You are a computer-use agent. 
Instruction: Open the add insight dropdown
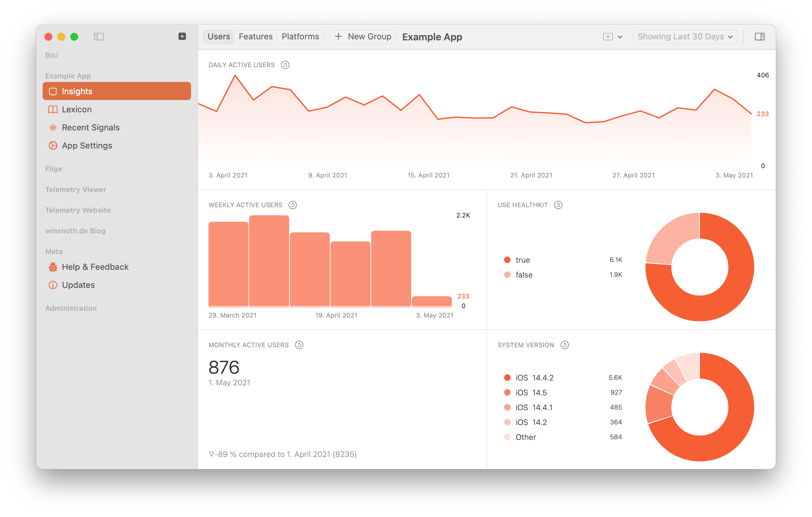[612, 37]
